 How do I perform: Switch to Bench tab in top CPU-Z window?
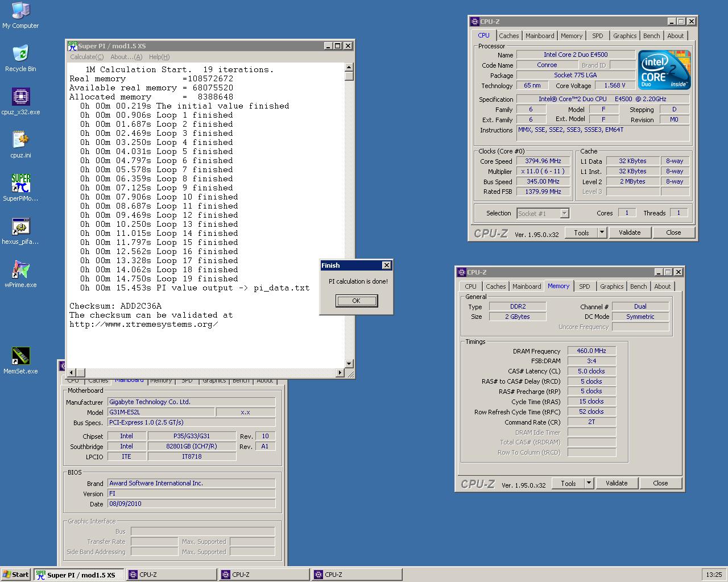click(x=651, y=36)
